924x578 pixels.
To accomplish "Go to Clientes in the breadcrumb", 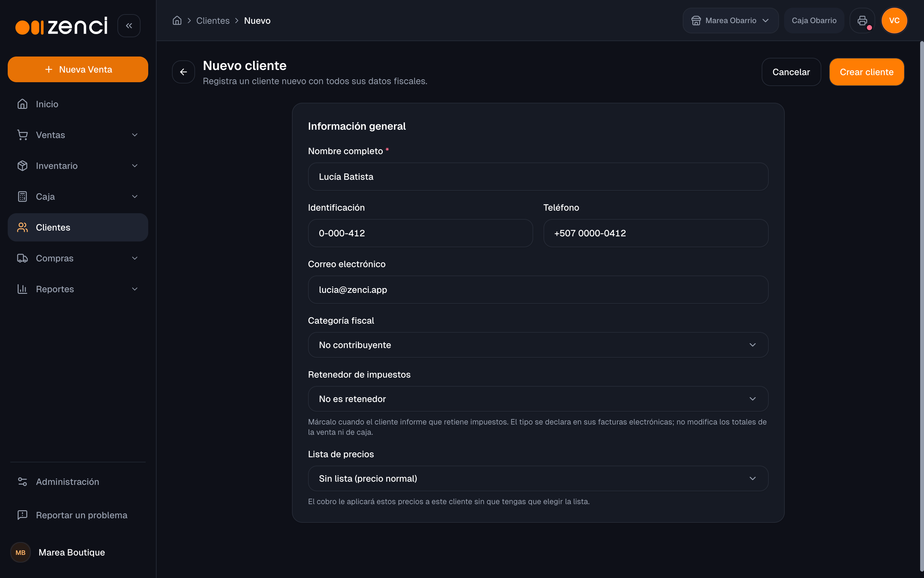I will (213, 21).
